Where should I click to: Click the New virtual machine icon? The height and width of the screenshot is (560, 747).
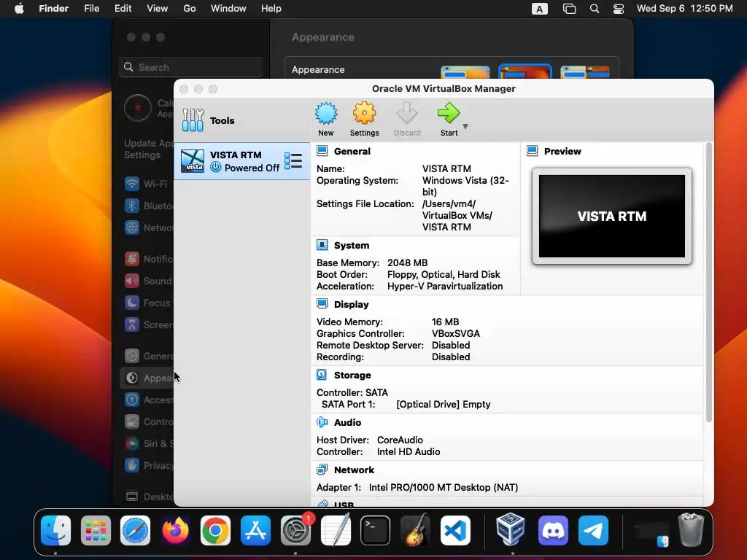(x=326, y=114)
